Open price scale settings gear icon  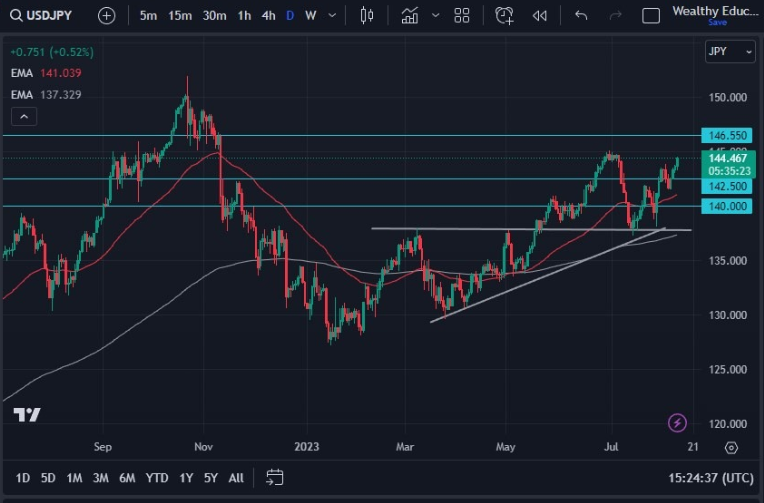pos(732,448)
